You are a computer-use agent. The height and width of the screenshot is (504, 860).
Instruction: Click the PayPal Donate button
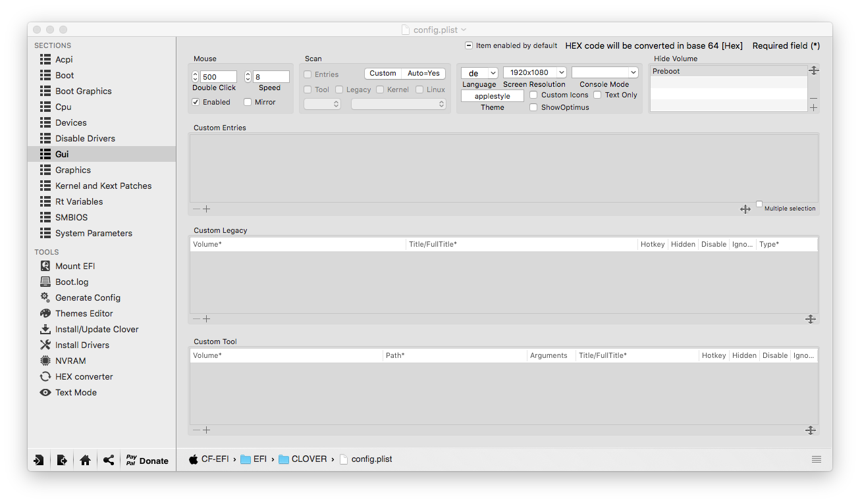[x=147, y=460]
